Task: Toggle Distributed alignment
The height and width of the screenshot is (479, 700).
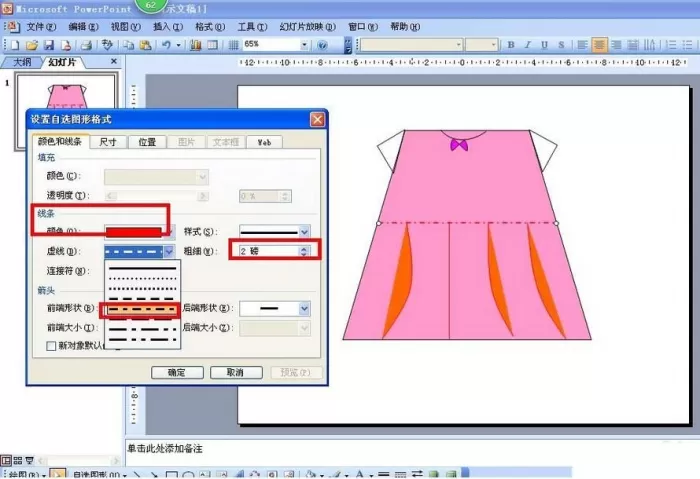Action: [633, 45]
